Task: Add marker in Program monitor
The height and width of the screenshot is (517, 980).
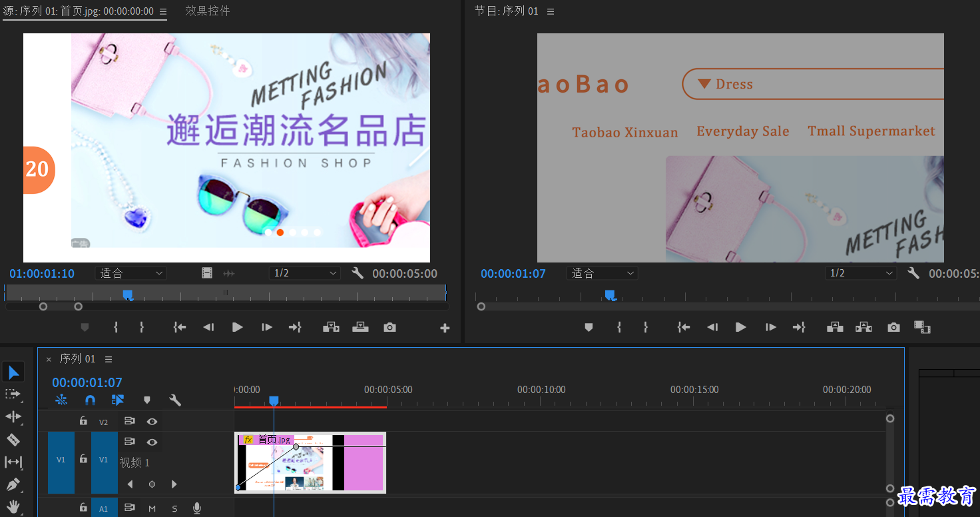Action: (589, 327)
